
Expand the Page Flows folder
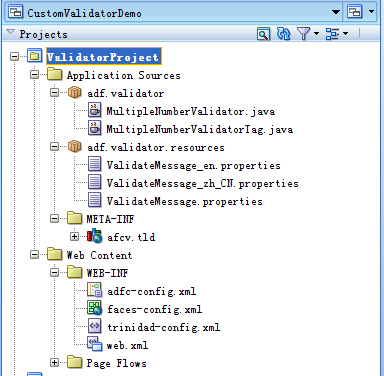click(54, 362)
